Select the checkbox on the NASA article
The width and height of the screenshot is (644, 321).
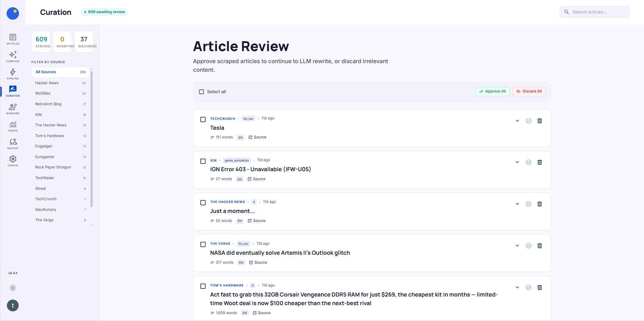pos(203,244)
